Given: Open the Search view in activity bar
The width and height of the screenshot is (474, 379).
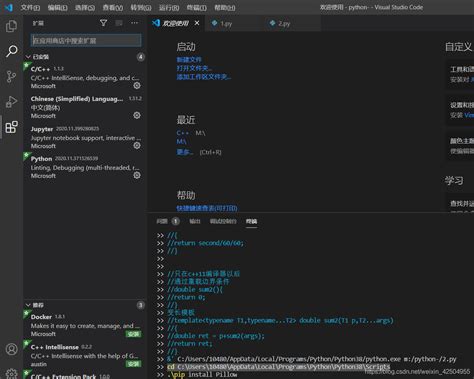Looking at the screenshot, I should point(11,51).
